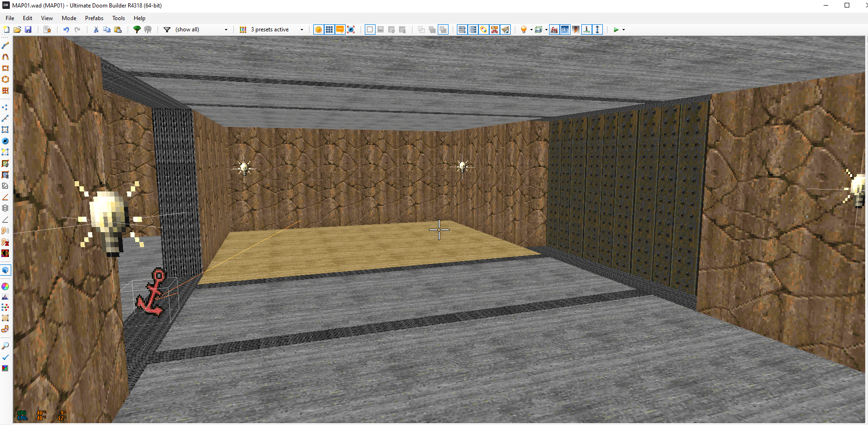Select the Draw Rectangle tool in the sidebar
868x425 pixels.
[6, 68]
